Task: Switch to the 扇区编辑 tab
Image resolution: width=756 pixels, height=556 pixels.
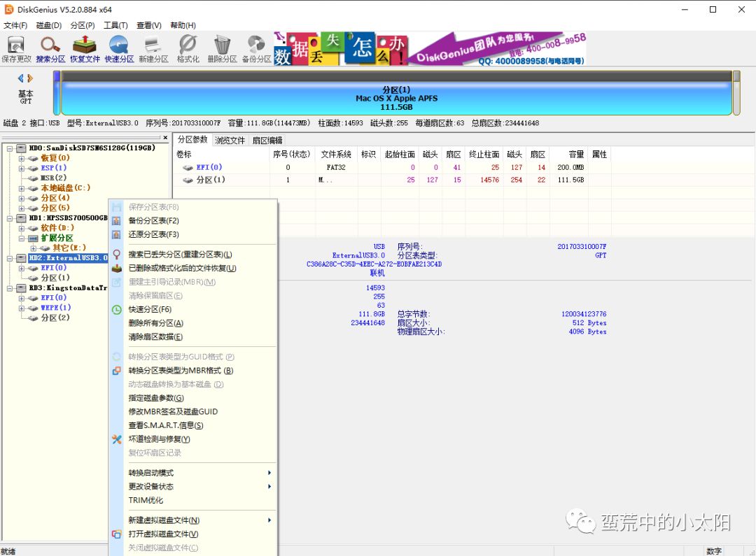Action: pos(267,140)
